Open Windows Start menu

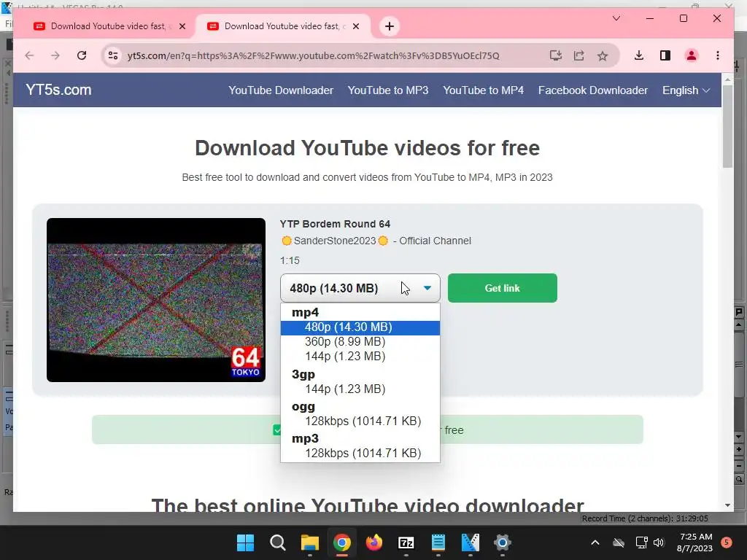pos(246,542)
